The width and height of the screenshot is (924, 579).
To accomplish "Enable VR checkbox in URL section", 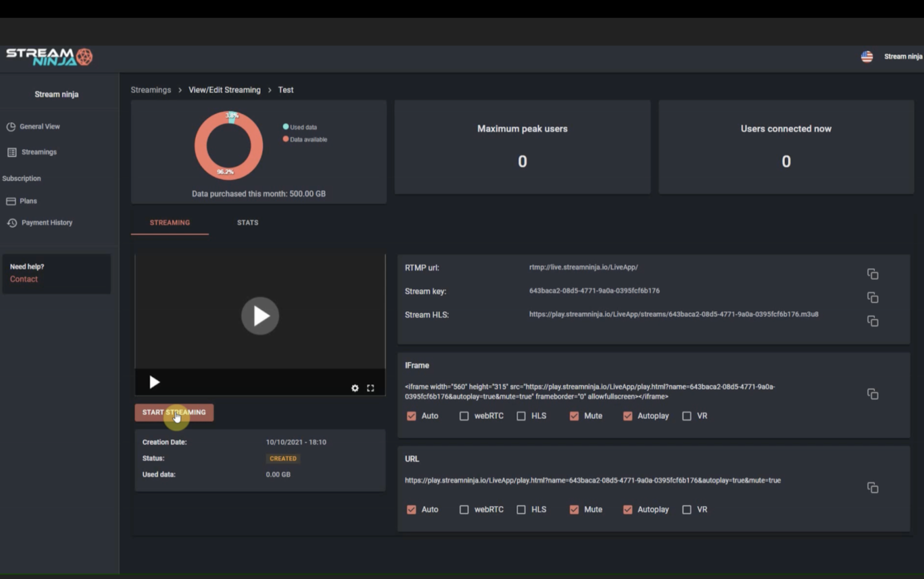I will tap(687, 510).
